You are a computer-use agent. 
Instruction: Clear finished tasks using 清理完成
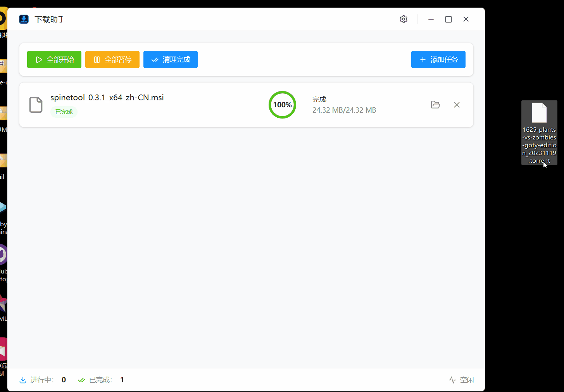(x=171, y=59)
